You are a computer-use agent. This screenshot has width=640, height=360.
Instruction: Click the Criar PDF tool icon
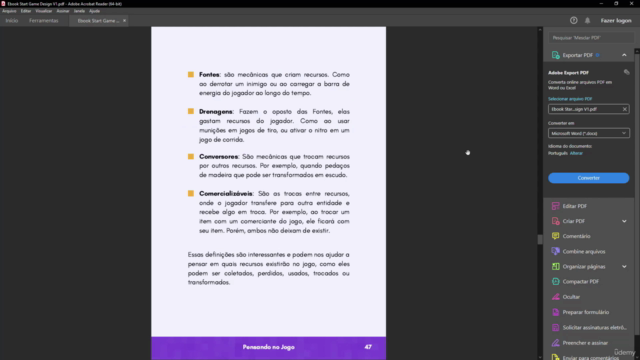click(555, 221)
